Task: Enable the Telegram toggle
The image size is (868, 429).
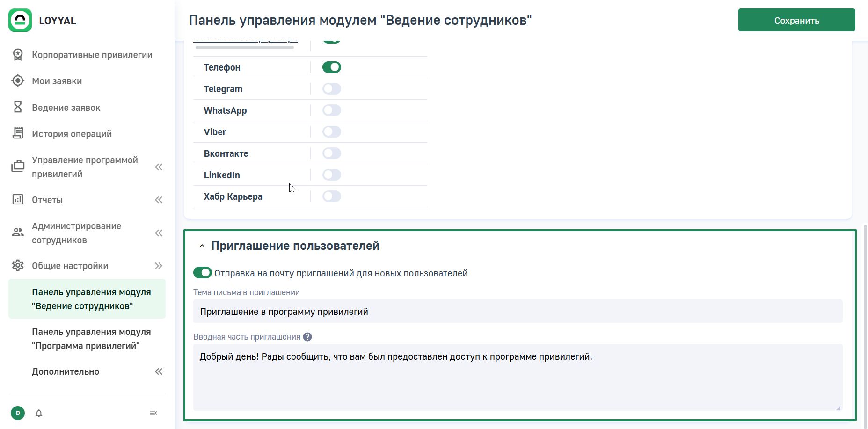Action: [x=331, y=89]
